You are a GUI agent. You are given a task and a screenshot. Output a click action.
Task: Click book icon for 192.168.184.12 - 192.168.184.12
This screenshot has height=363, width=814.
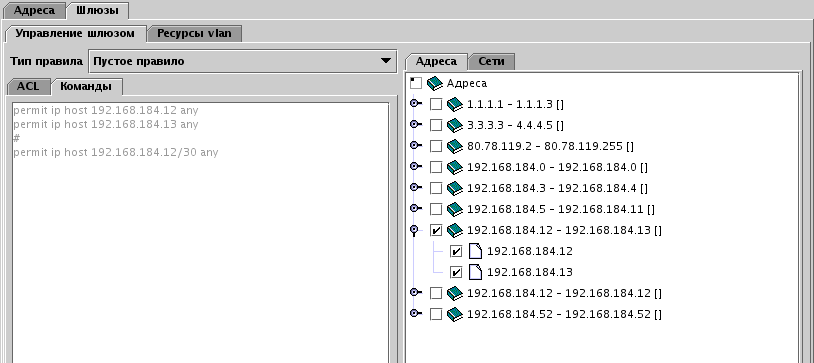(x=455, y=293)
